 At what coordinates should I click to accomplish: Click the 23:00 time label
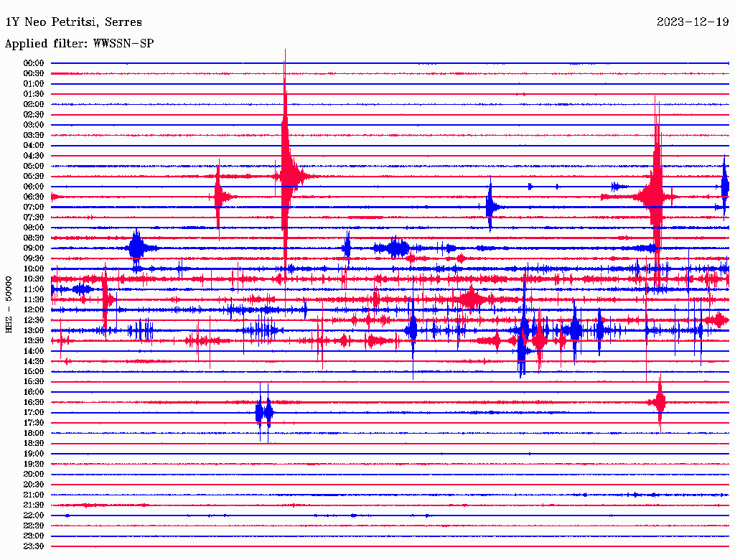click(x=34, y=536)
